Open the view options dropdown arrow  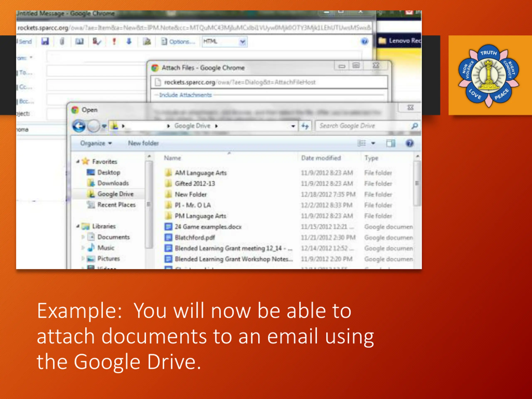(373, 143)
